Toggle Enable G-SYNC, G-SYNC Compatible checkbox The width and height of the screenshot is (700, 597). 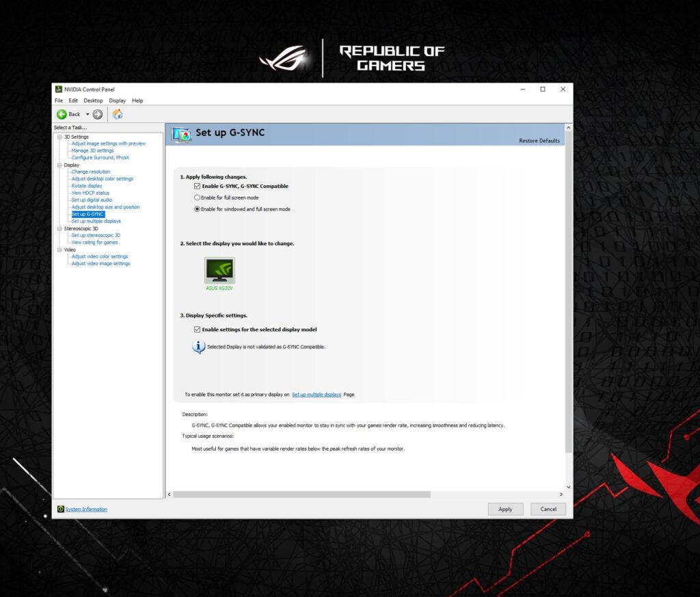point(197,186)
